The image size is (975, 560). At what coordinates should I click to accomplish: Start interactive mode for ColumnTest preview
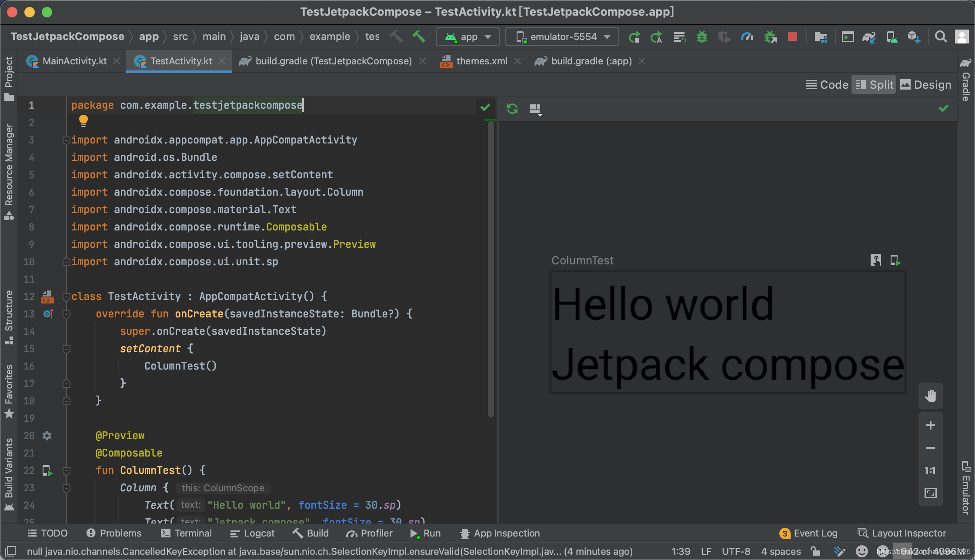click(876, 260)
